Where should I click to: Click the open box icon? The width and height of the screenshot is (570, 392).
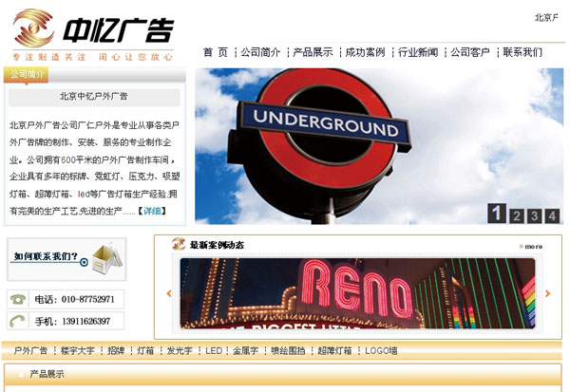point(106,258)
